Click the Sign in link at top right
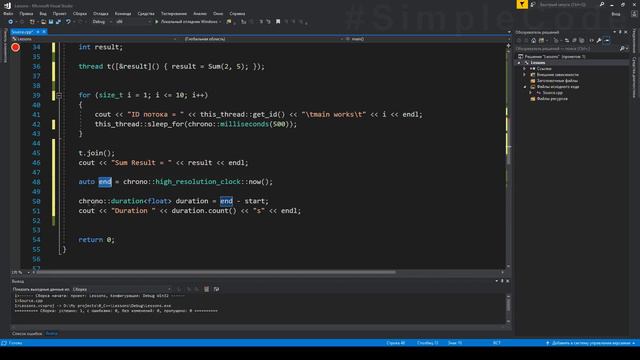This screenshot has width=640, height=360. click(x=616, y=13)
